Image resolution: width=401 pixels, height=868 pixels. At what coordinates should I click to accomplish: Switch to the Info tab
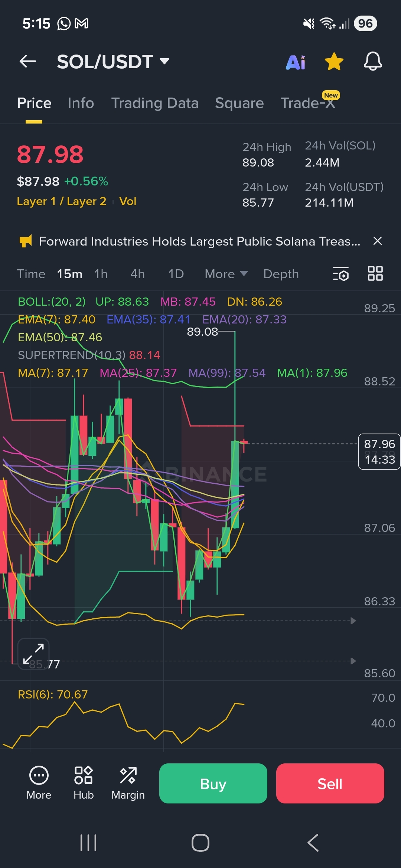click(x=81, y=103)
